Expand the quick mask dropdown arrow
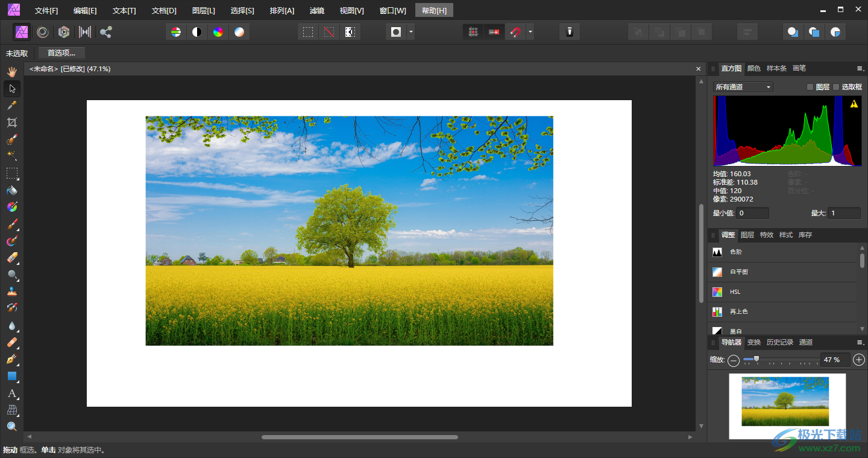This screenshot has height=458, width=868. tap(410, 32)
